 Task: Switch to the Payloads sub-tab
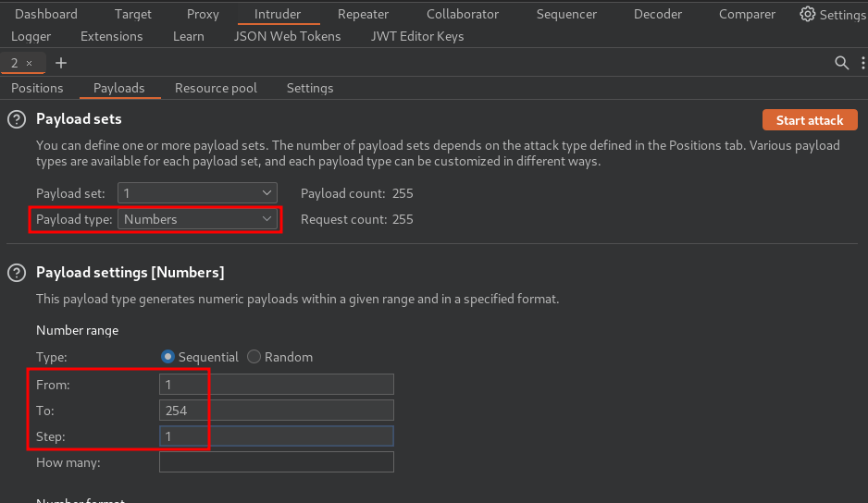pos(119,88)
